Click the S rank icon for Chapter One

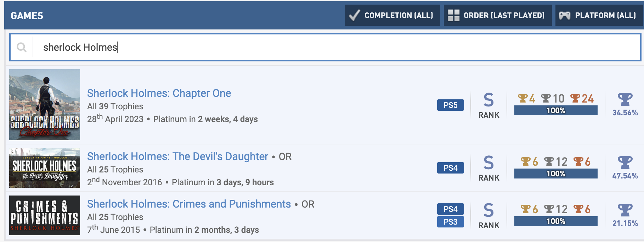[489, 100]
